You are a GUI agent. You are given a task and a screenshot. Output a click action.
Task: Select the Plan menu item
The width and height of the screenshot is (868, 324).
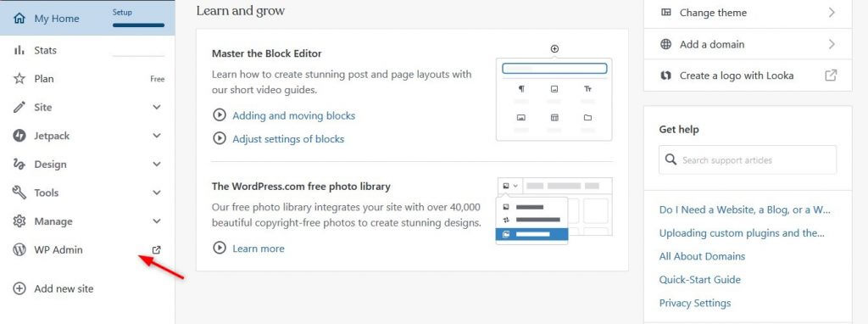click(x=87, y=79)
